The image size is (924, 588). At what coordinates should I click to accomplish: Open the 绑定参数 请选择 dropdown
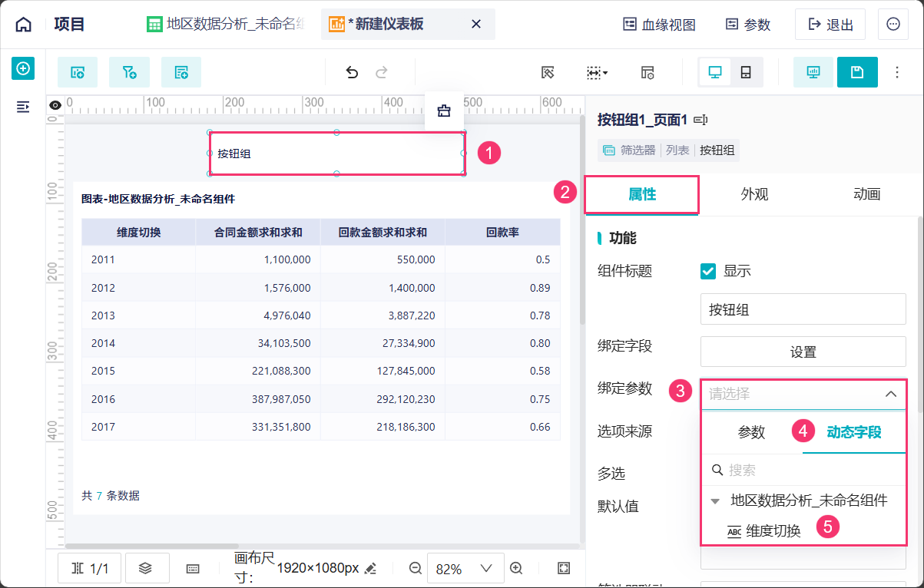pos(803,394)
